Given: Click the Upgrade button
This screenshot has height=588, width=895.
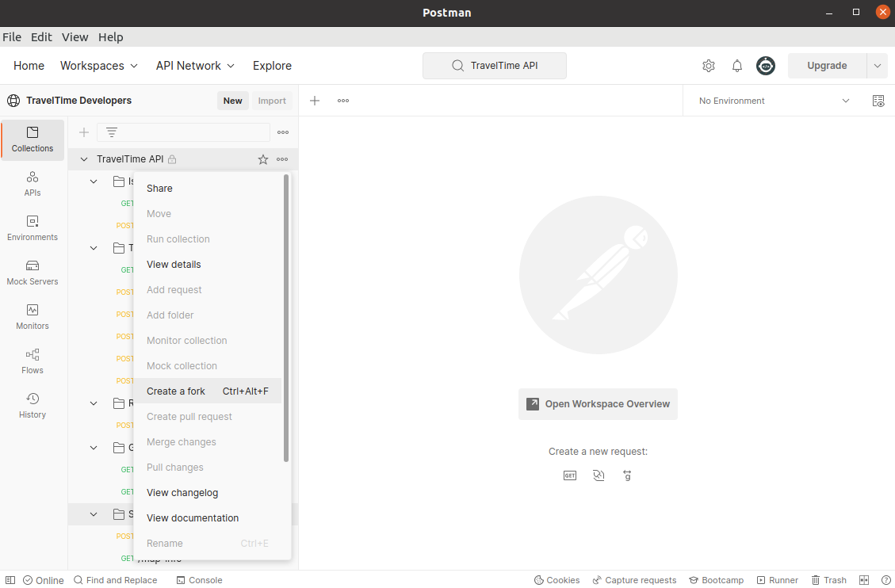Looking at the screenshot, I should point(827,66).
